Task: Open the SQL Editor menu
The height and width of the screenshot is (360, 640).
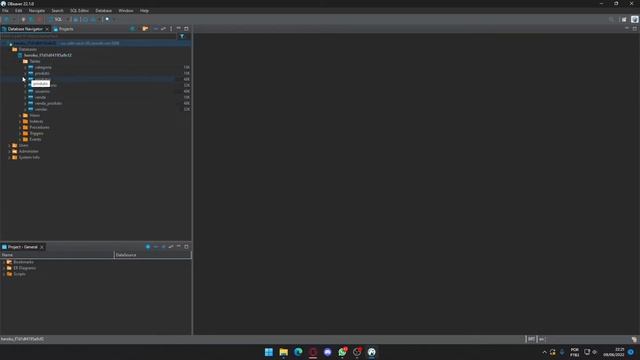Action: [79, 11]
